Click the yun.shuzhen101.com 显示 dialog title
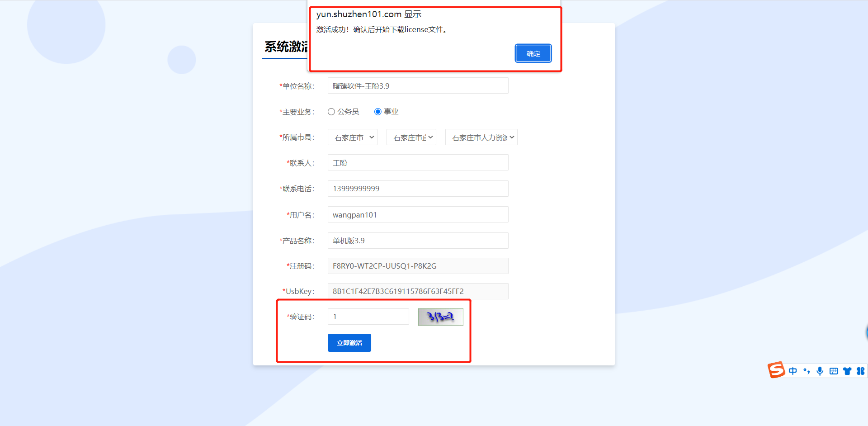This screenshot has height=426, width=868. point(369,14)
